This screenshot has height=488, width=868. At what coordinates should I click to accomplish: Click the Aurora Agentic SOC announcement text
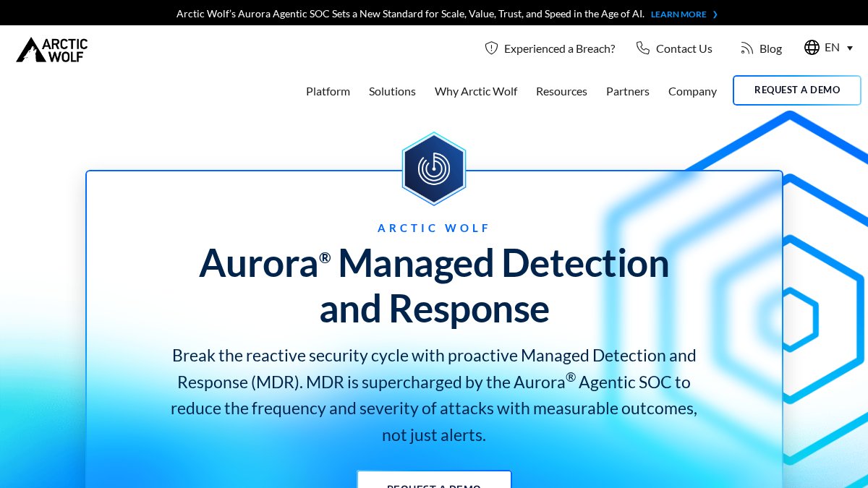pyautogui.click(x=410, y=14)
